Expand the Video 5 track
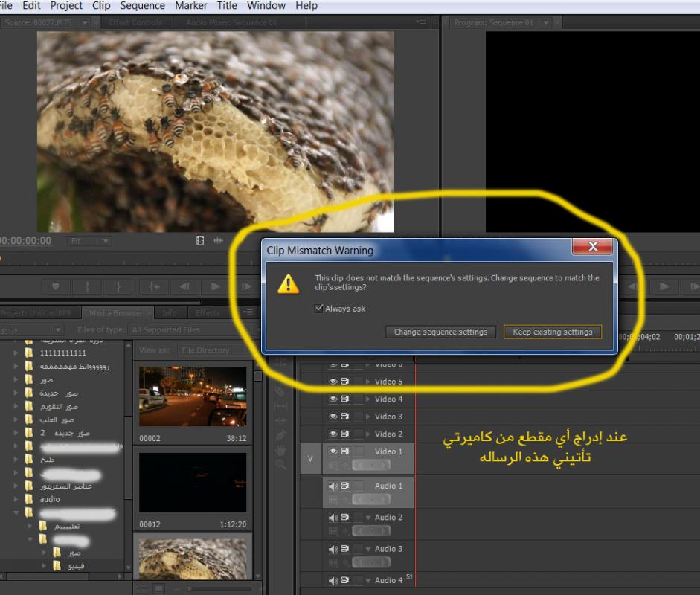The width and height of the screenshot is (700, 595). point(368,382)
